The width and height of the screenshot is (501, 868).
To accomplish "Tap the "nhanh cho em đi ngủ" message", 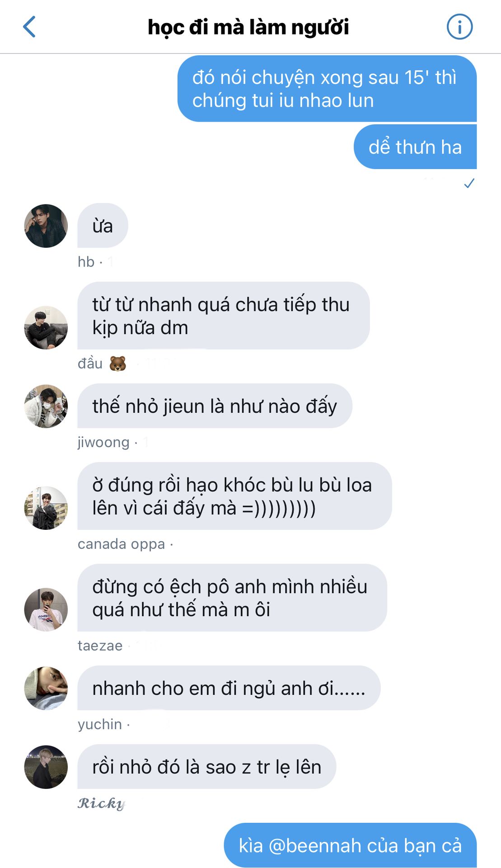I will pyautogui.click(x=229, y=688).
